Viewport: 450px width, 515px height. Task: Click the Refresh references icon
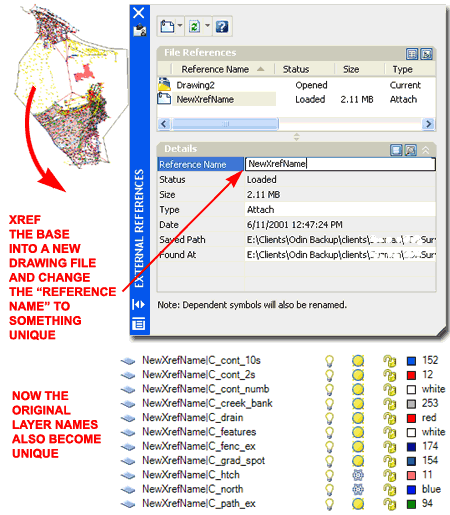[x=195, y=26]
